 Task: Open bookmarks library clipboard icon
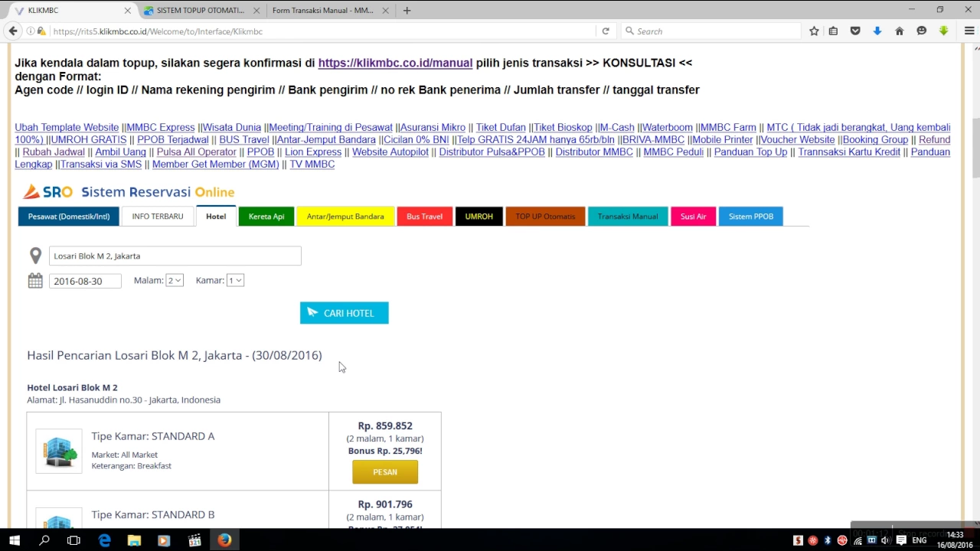tap(834, 31)
